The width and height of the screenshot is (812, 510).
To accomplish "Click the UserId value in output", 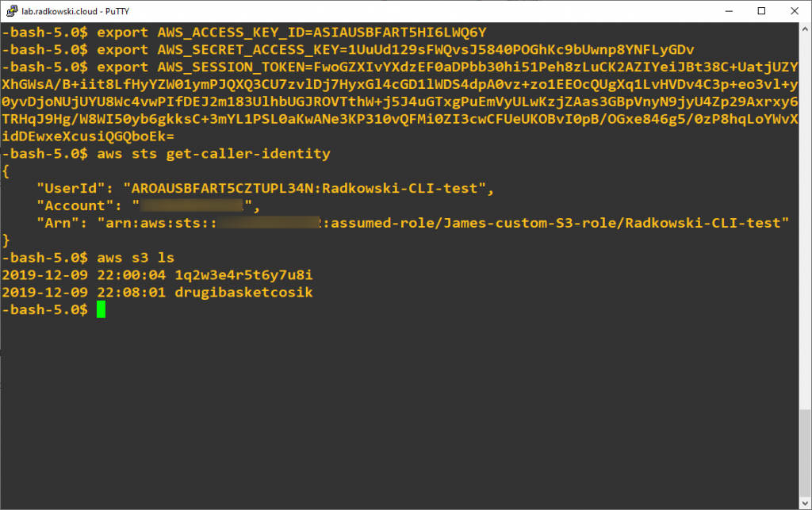I will coord(308,189).
